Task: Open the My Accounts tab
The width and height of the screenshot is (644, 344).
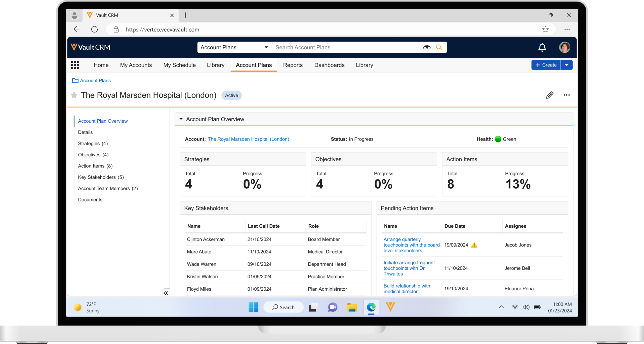Action: tap(136, 65)
